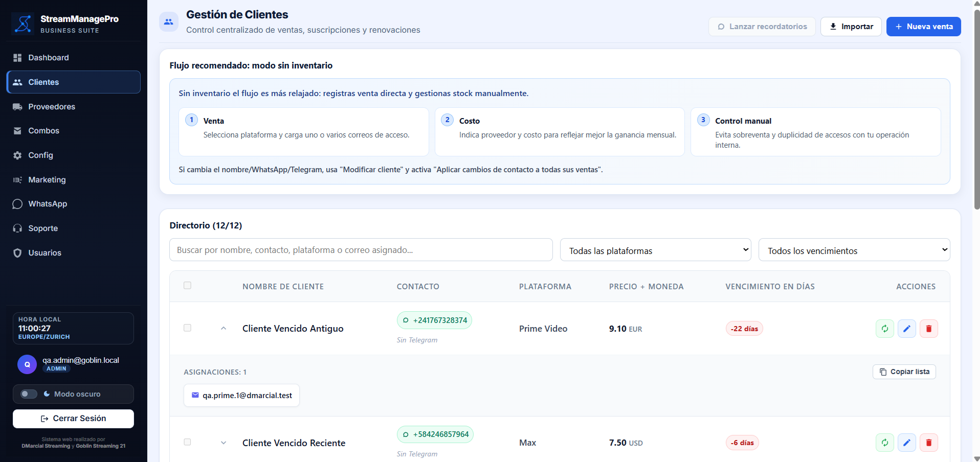The height and width of the screenshot is (462, 980).
Task: Open Marketing section in sidebar
Action: point(74,180)
